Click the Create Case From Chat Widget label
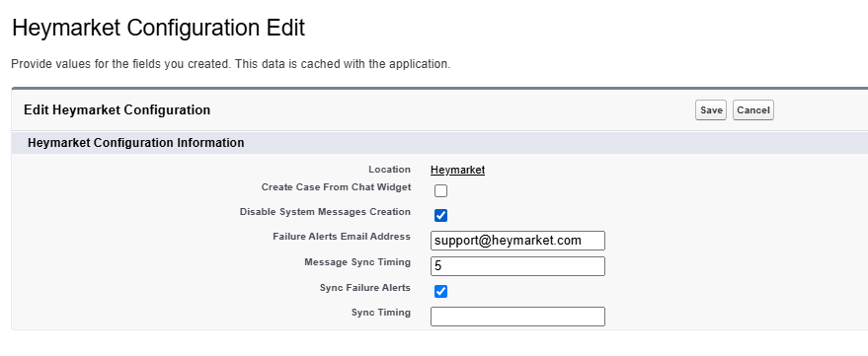 click(336, 187)
